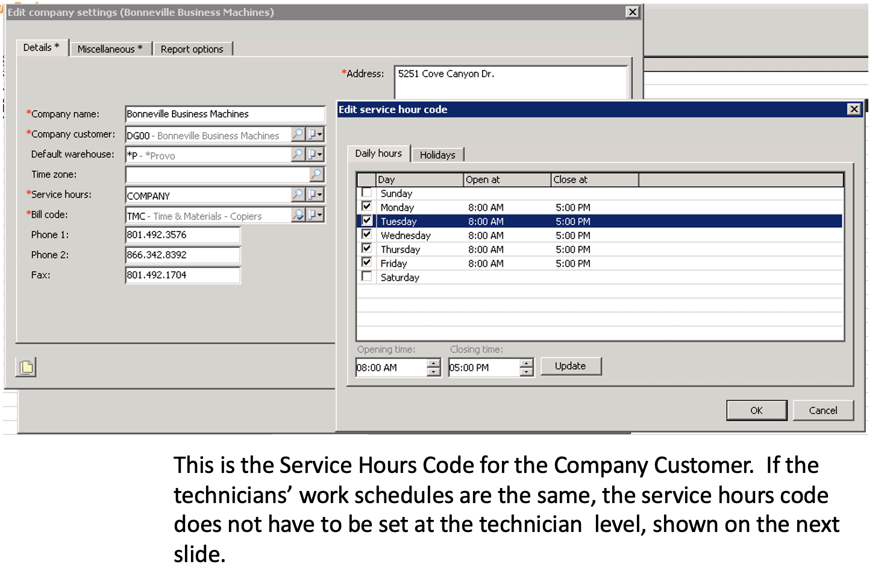The width and height of the screenshot is (881, 588).
Task: Open the Company customer detail note icon
Action: coord(311,134)
